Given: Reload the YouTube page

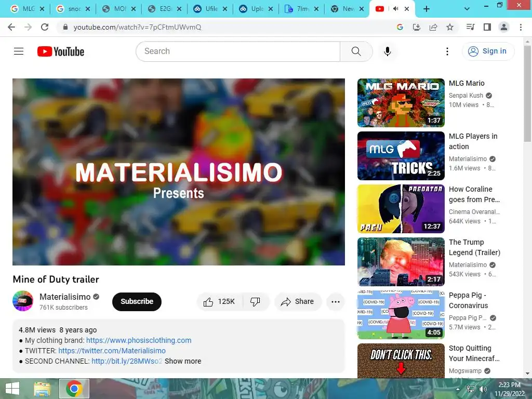Looking at the screenshot, I should point(45,27).
